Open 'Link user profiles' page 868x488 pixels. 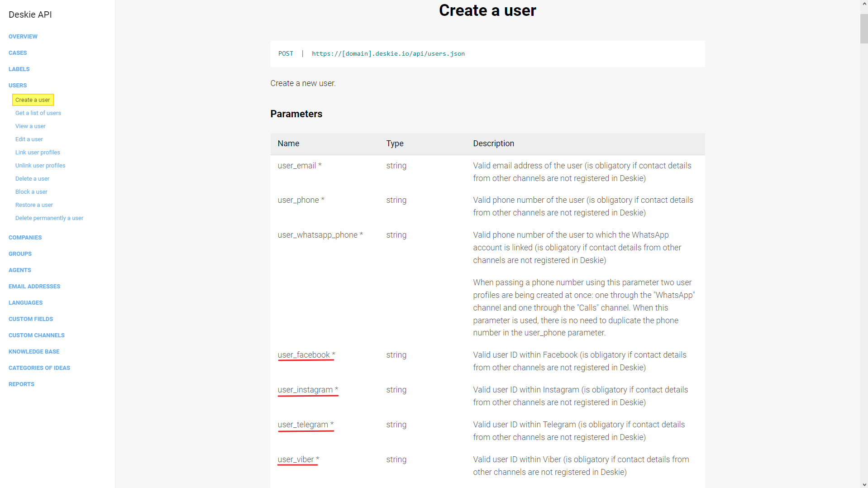[38, 153]
